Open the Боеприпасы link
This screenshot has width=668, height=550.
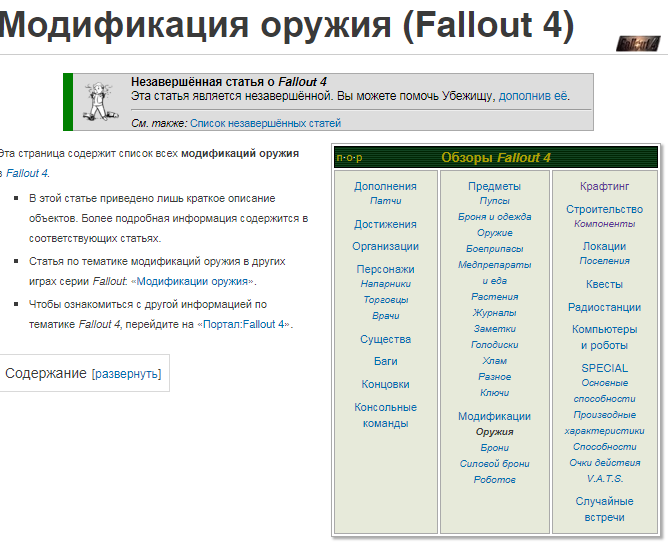494,248
